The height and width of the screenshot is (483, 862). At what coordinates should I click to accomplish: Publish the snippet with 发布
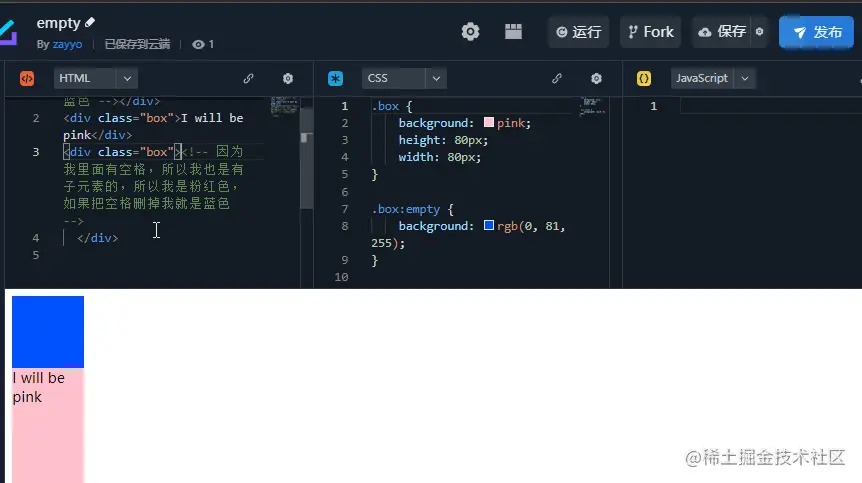point(816,32)
